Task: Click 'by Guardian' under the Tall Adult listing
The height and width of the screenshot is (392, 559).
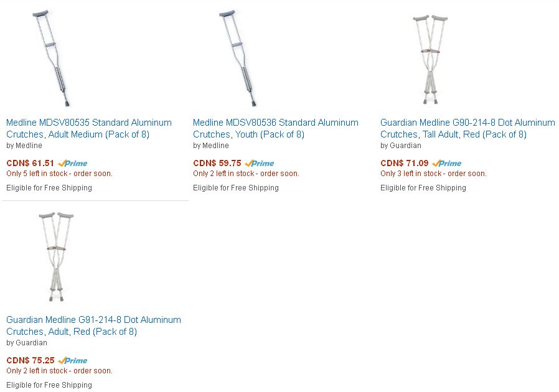Action: coord(401,146)
